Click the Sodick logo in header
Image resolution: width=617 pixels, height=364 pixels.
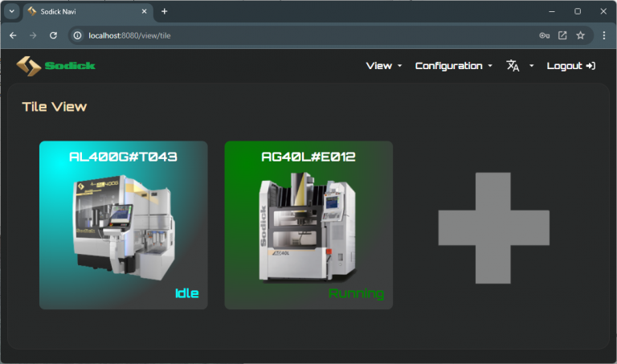pyautogui.click(x=56, y=66)
